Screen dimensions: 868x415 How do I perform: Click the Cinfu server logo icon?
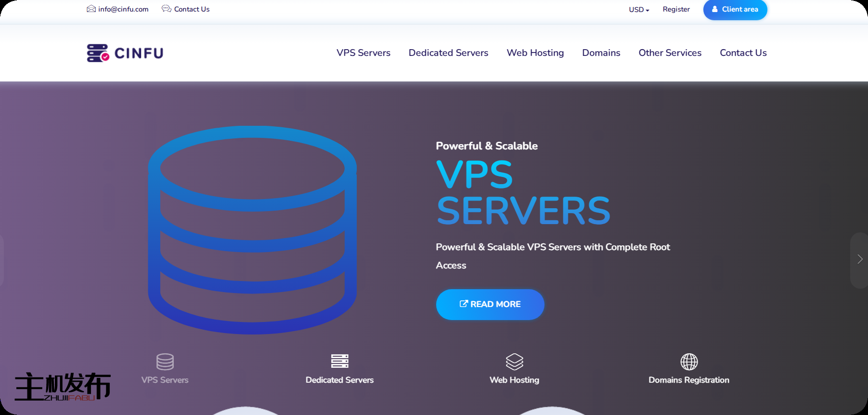point(98,53)
